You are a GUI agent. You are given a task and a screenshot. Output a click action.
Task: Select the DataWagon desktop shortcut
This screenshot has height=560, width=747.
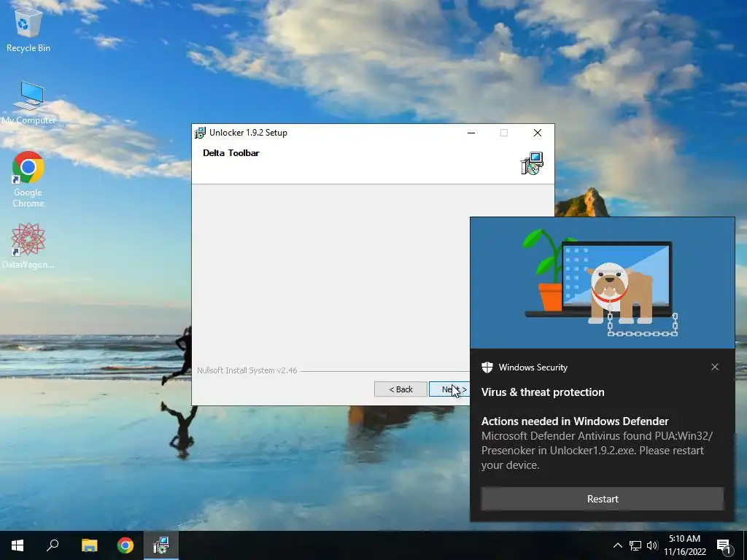(x=28, y=246)
